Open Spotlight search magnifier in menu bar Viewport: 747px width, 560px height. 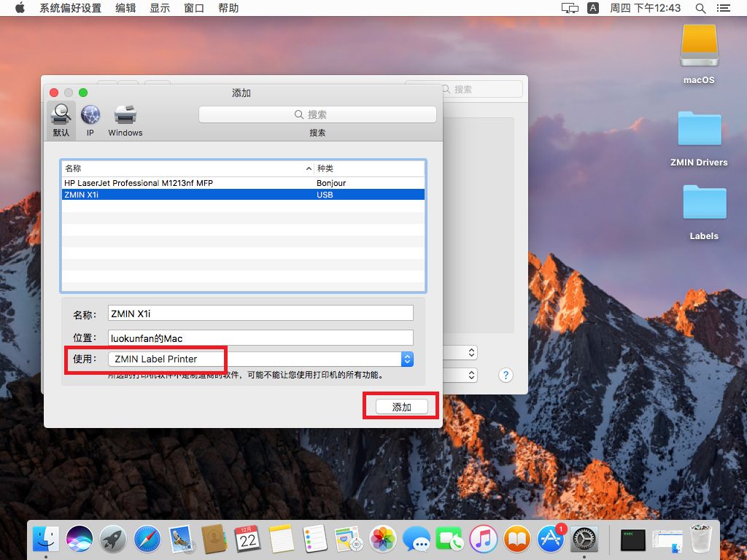[x=700, y=8]
